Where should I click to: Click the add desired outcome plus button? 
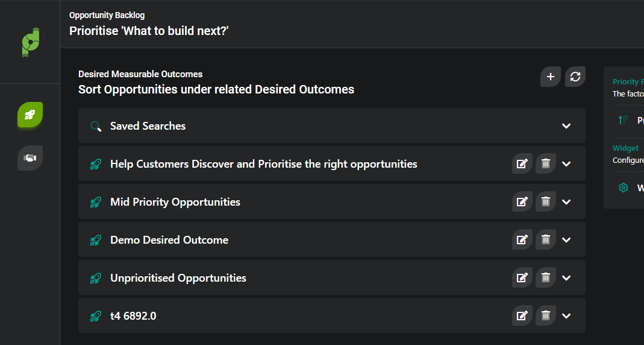coord(551,77)
